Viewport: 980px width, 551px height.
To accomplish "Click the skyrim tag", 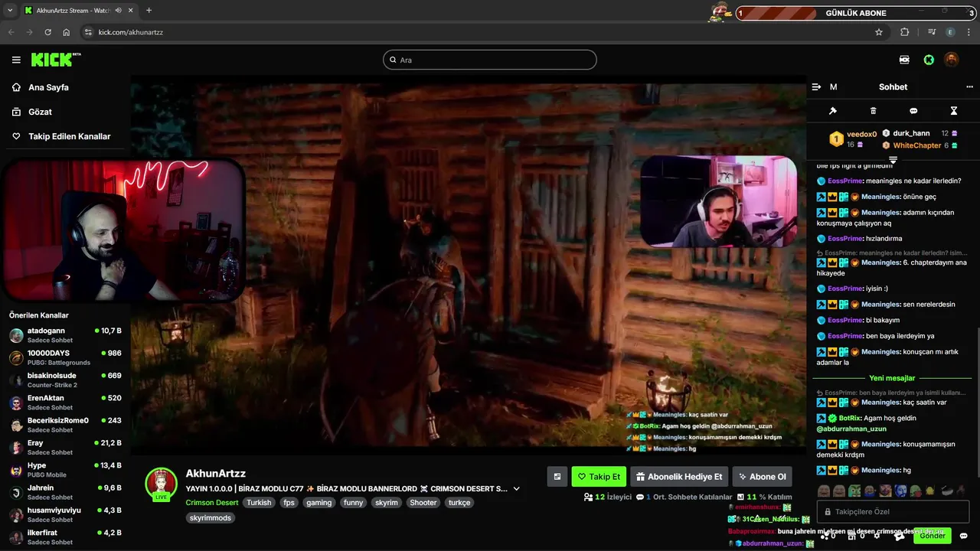I will coord(387,503).
